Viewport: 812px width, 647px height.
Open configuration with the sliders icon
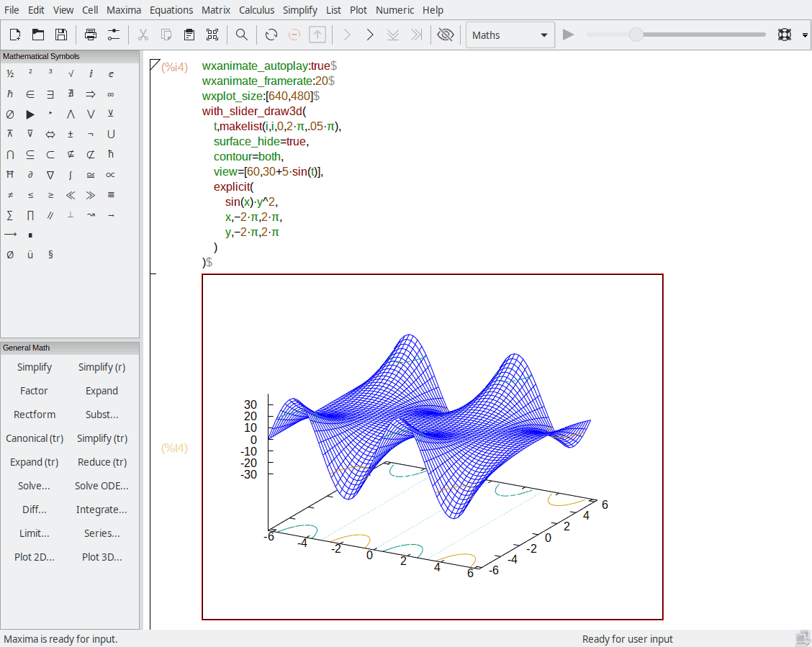pyautogui.click(x=114, y=35)
